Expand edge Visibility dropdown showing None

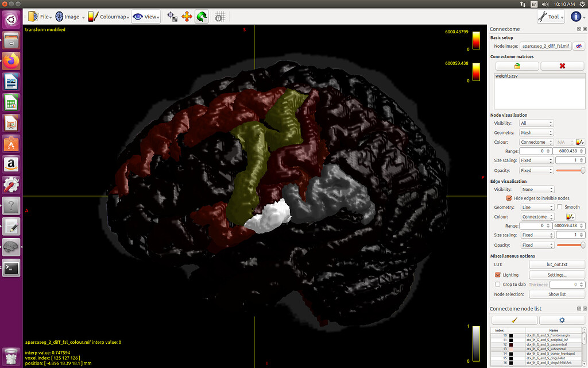tap(537, 189)
